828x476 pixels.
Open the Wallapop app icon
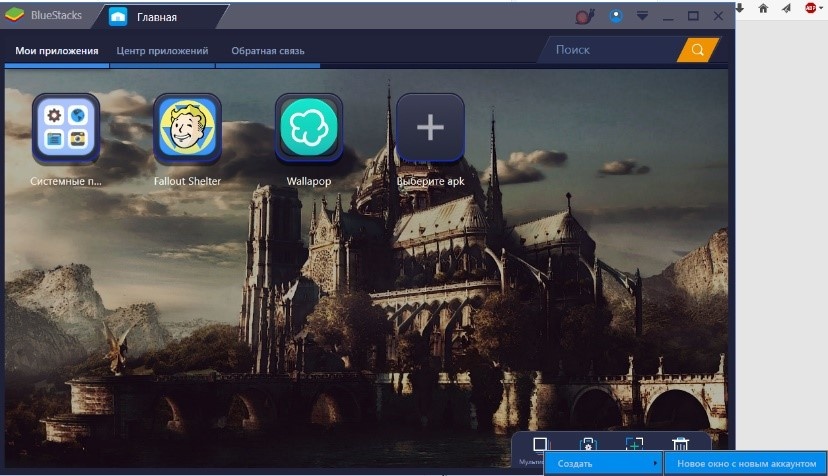(x=309, y=128)
